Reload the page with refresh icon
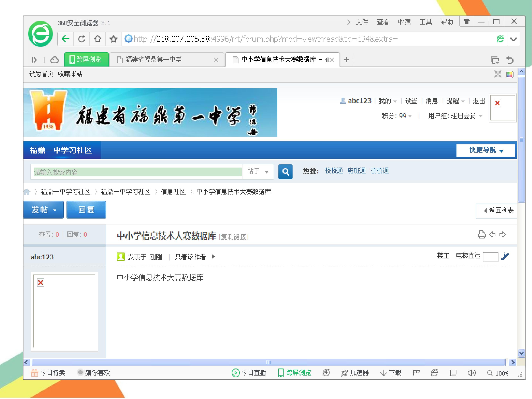Image resolution: width=532 pixels, height=399 pixels. tap(81, 39)
